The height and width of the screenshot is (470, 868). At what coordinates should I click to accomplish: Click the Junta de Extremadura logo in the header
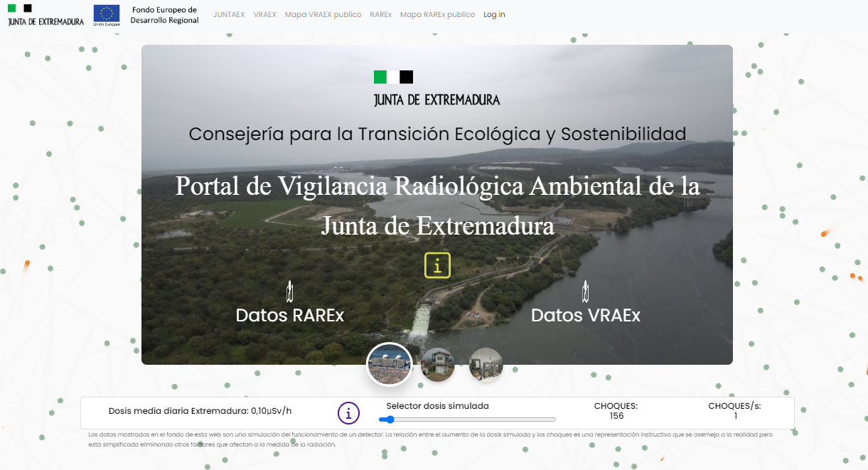(x=45, y=15)
